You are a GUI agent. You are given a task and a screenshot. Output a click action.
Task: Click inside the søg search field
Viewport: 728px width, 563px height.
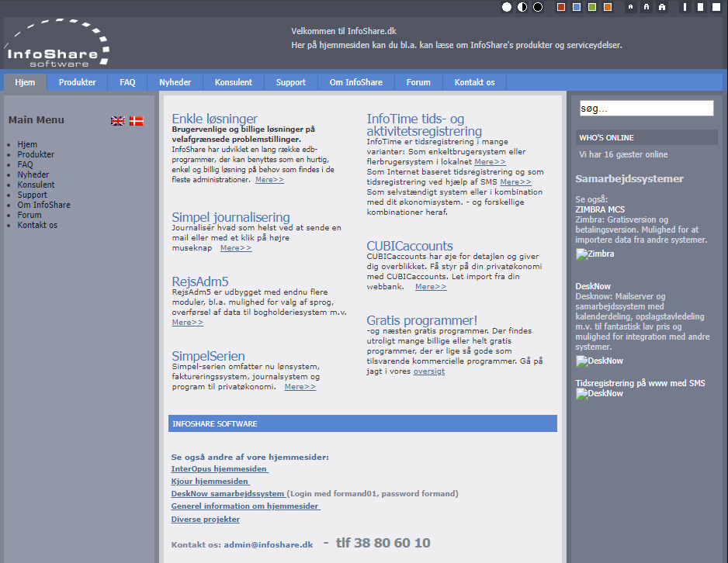click(647, 109)
